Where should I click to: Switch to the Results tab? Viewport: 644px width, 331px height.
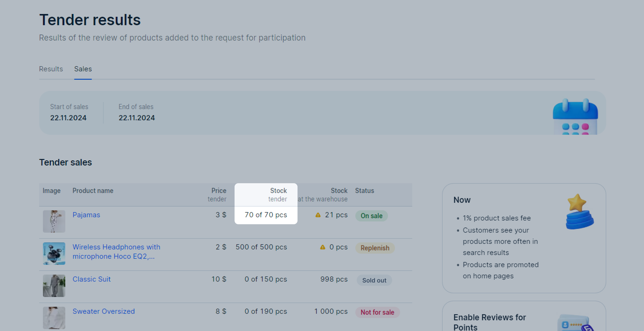[x=51, y=69]
